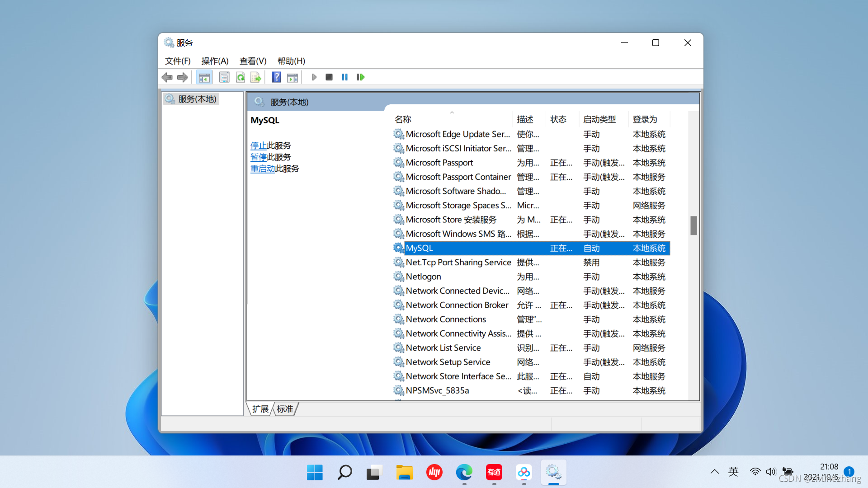868x488 pixels.
Task: Select the Netlogon service row
Action: coord(531,277)
